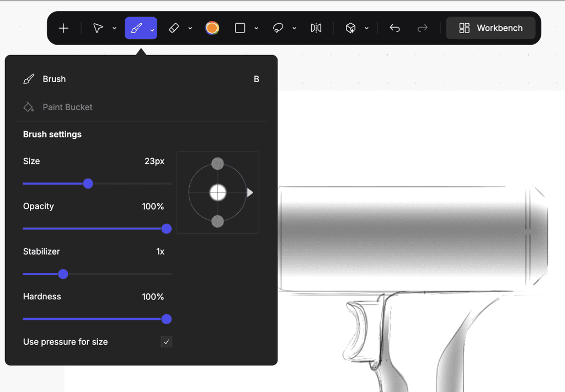Expand the selection tool chevron

coord(114,28)
